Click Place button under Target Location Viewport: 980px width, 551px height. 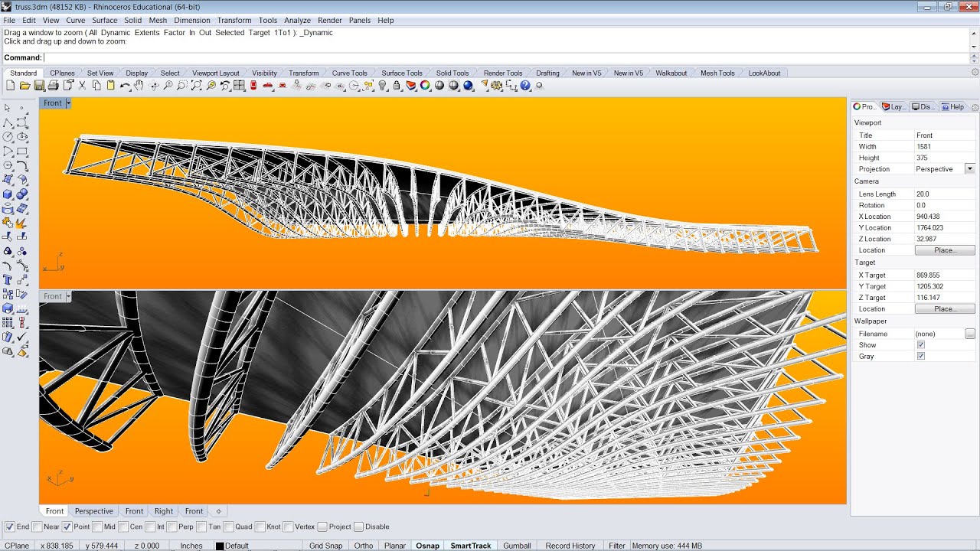pos(945,309)
